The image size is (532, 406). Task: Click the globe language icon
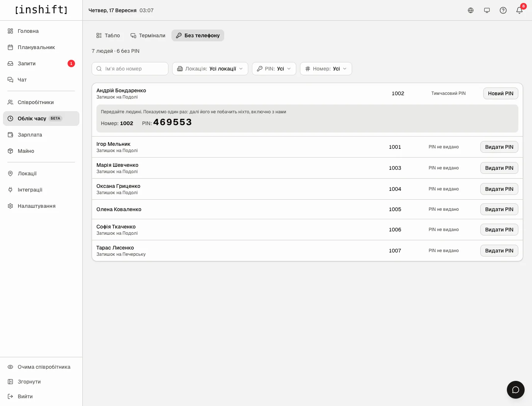pos(471,10)
